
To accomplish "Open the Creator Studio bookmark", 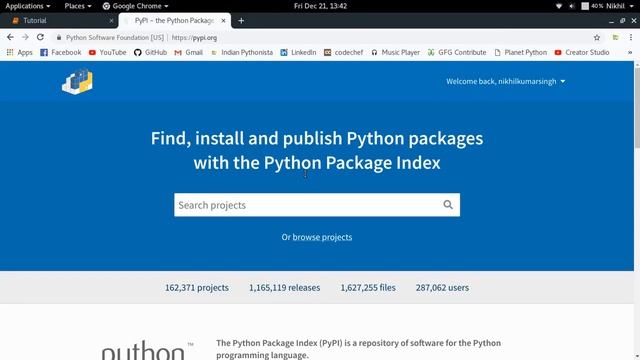I will pyautogui.click(x=582, y=52).
